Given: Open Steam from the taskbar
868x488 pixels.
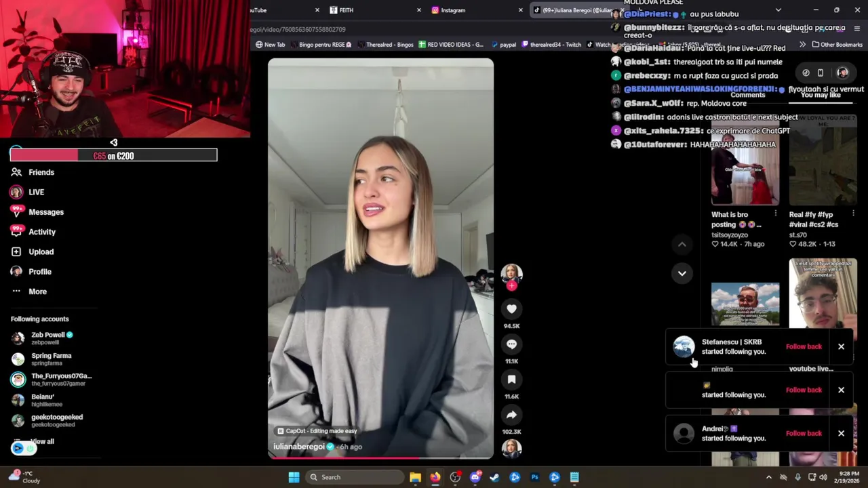Looking at the screenshot, I should 495,477.
